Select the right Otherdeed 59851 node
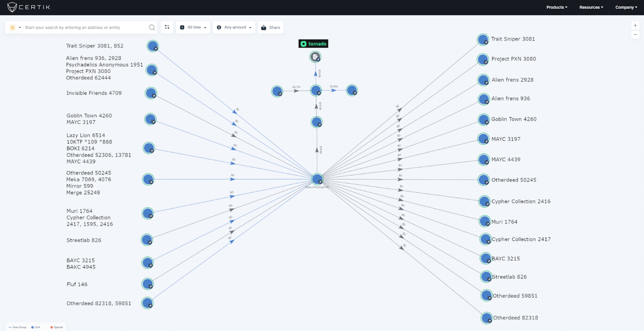Screen dimensions: 644x331 point(487,296)
